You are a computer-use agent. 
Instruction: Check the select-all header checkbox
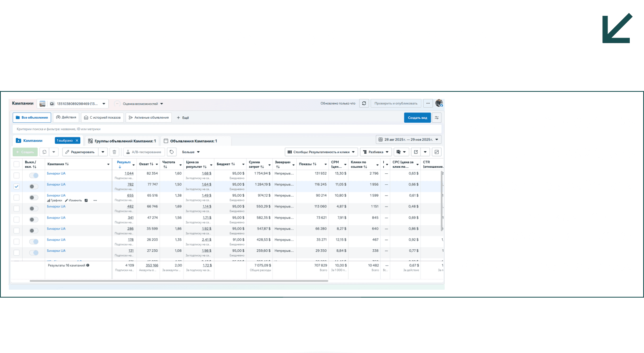[x=16, y=164]
